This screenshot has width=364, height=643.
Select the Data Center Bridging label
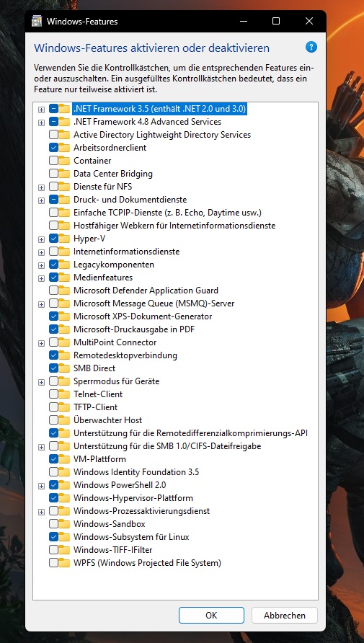tap(112, 174)
